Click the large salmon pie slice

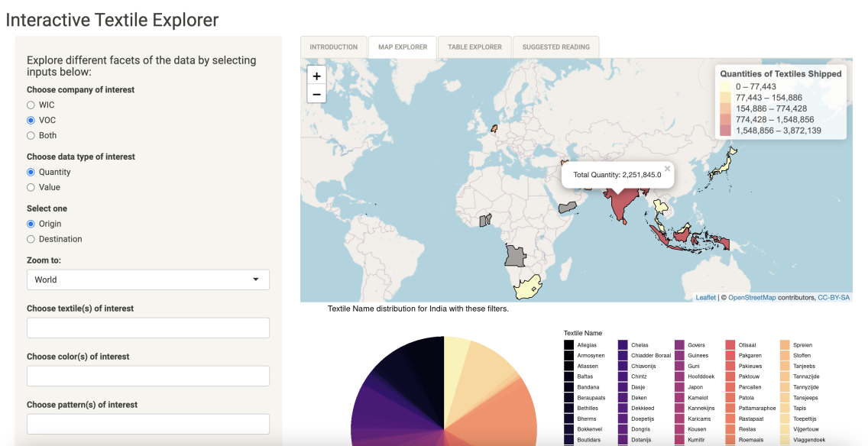point(498,412)
